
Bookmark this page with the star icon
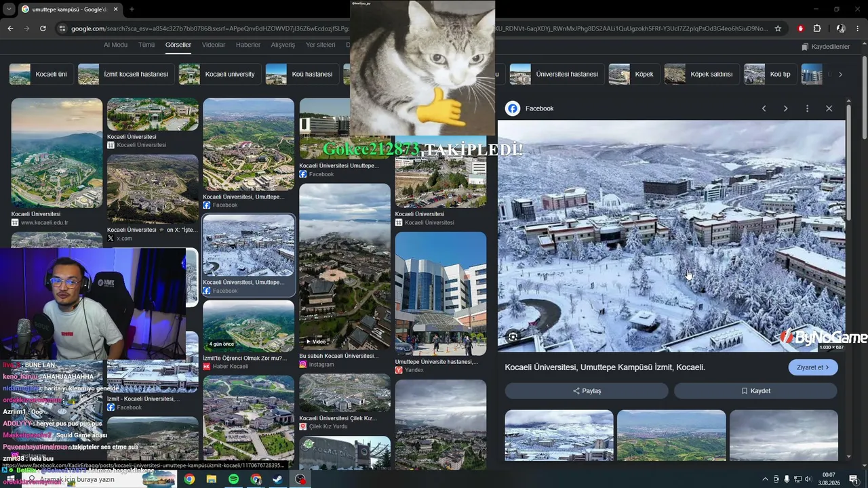pos(778,28)
